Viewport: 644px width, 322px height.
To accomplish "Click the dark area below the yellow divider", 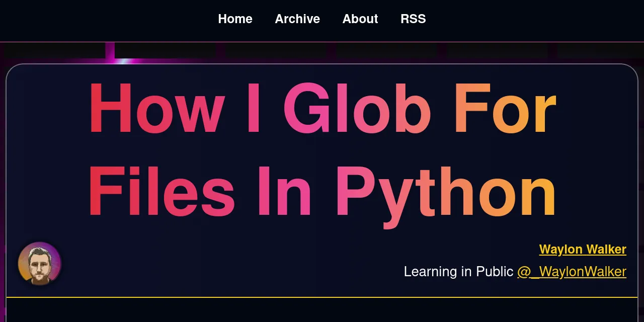I will pyautogui.click(x=322, y=310).
